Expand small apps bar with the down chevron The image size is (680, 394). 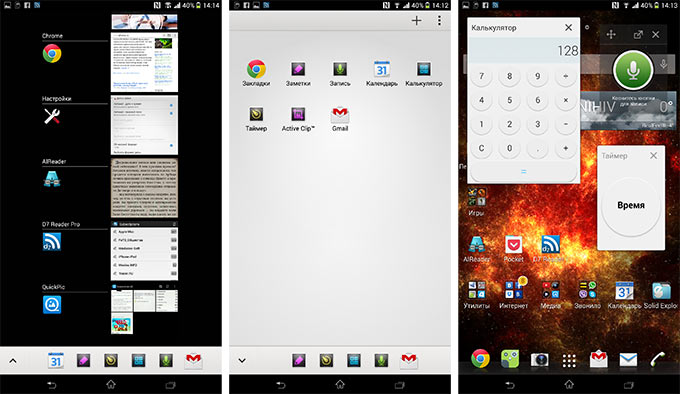pos(242,361)
